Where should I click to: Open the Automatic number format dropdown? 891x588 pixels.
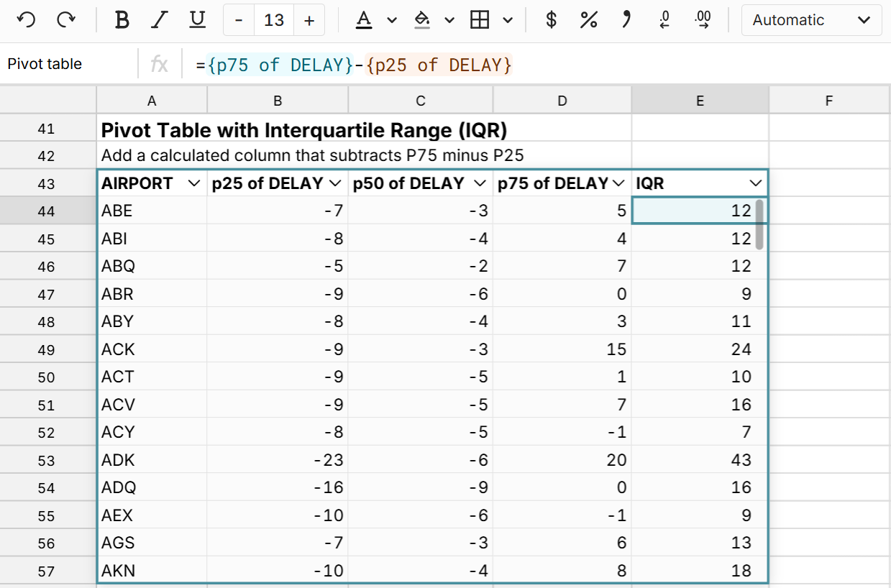[x=811, y=19]
